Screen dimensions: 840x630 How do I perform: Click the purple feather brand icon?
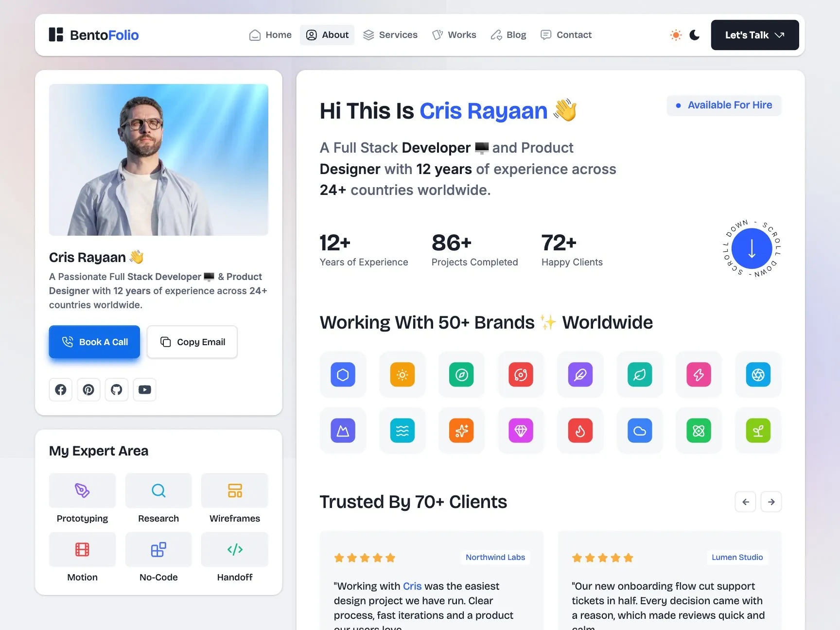pyautogui.click(x=580, y=375)
